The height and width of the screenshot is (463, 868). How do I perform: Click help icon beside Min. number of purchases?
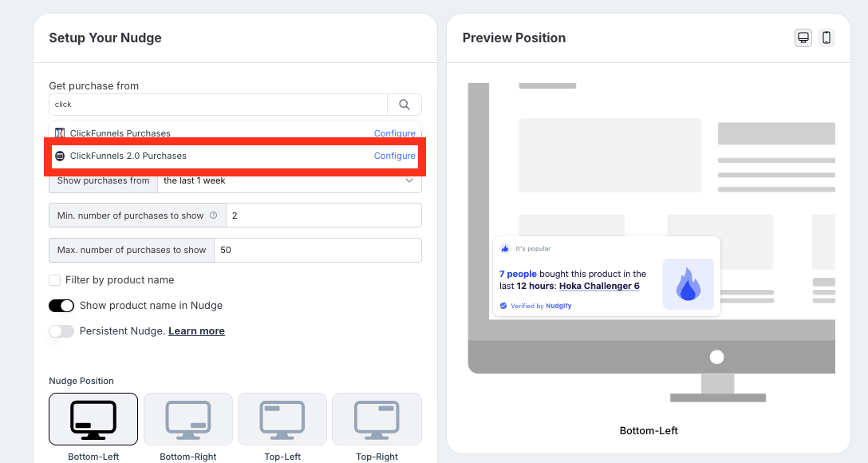point(213,216)
